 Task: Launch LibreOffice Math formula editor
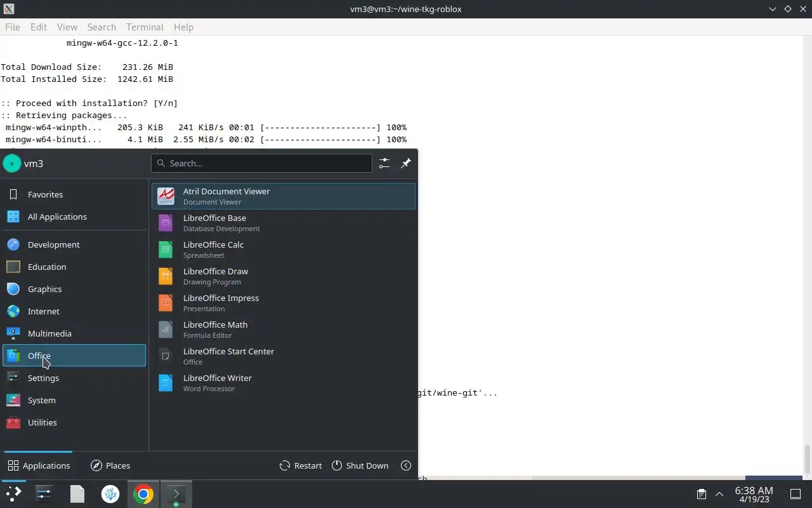(284, 330)
